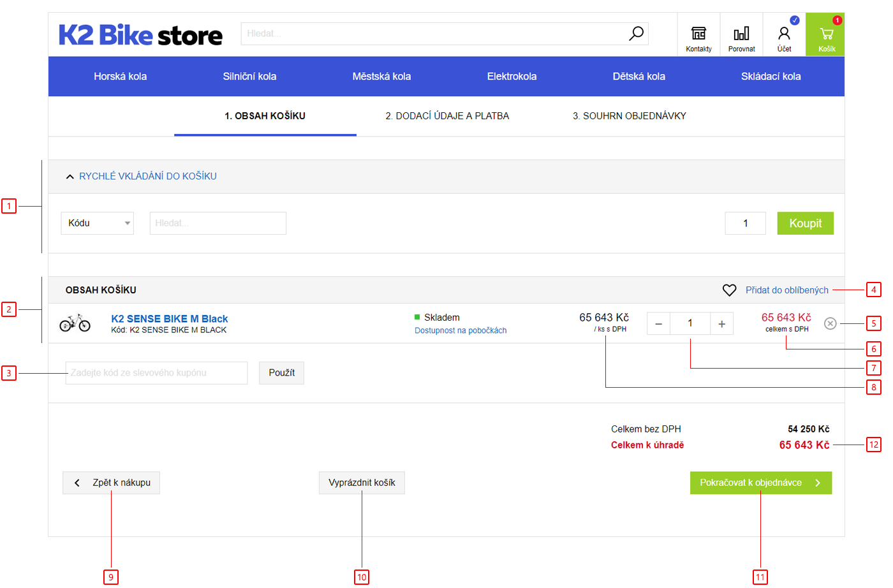Viewport: 893px width, 588px height.
Task: Open Dětská kola category
Action: click(x=638, y=77)
